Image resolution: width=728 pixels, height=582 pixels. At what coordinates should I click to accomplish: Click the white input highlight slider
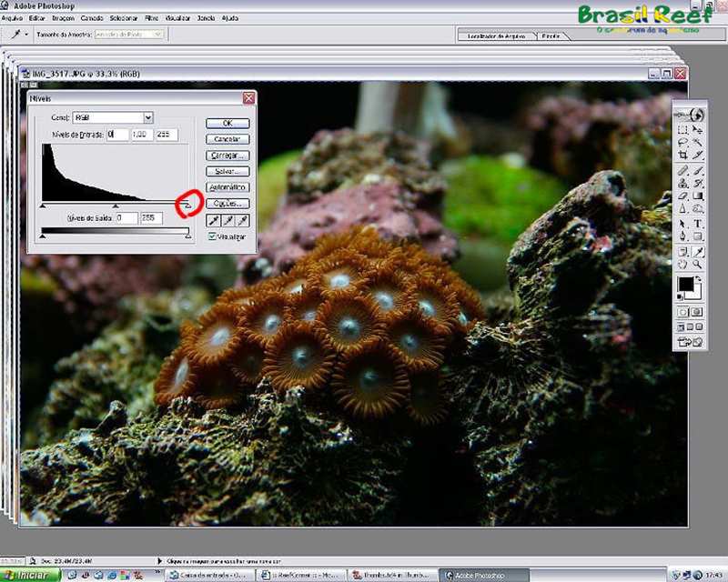[187, 207]
